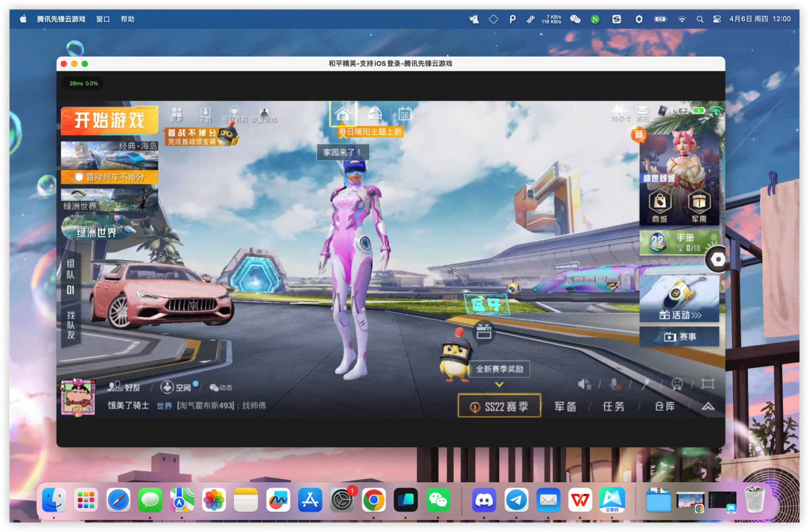The image size is (809, 532).
Task: Tap the 家园来了！ speech bubble
Action: point(343,153)
